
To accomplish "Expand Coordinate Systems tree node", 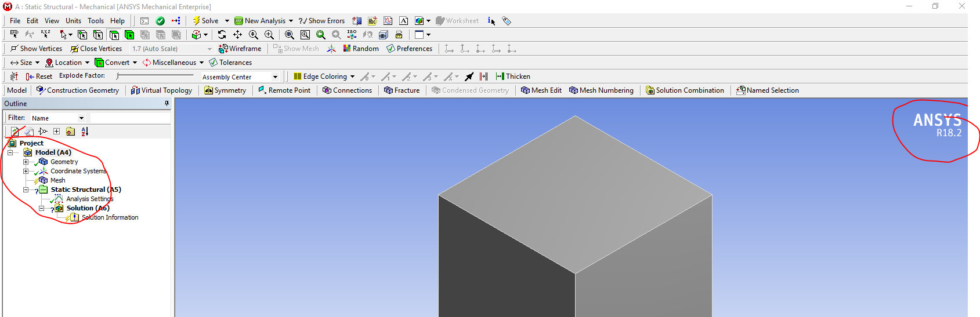I will click(26, 171).
